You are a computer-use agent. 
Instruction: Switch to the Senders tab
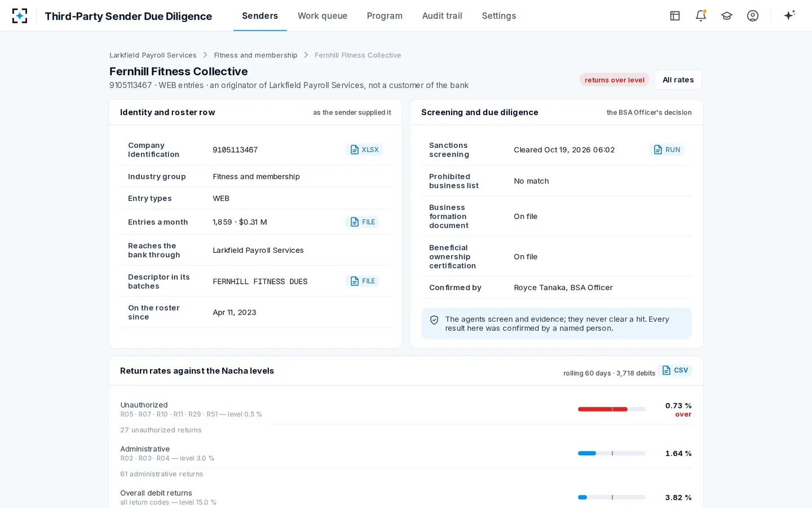coord(260,16)
